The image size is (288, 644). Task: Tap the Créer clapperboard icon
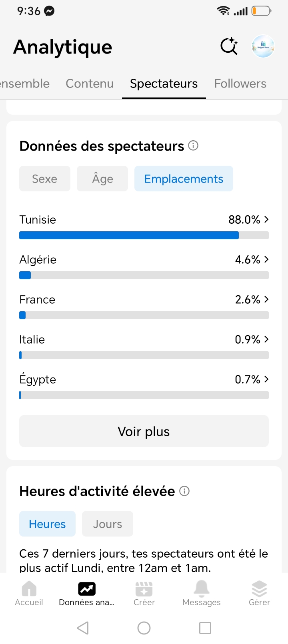pos(144,589)
